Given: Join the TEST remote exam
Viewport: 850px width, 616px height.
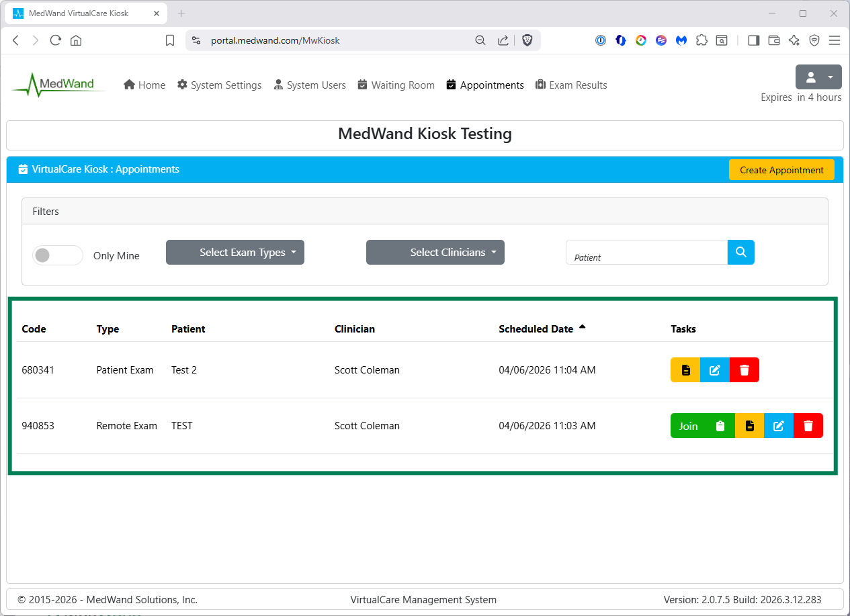Looking at the screenshot, I should click(x=688, y=426).
